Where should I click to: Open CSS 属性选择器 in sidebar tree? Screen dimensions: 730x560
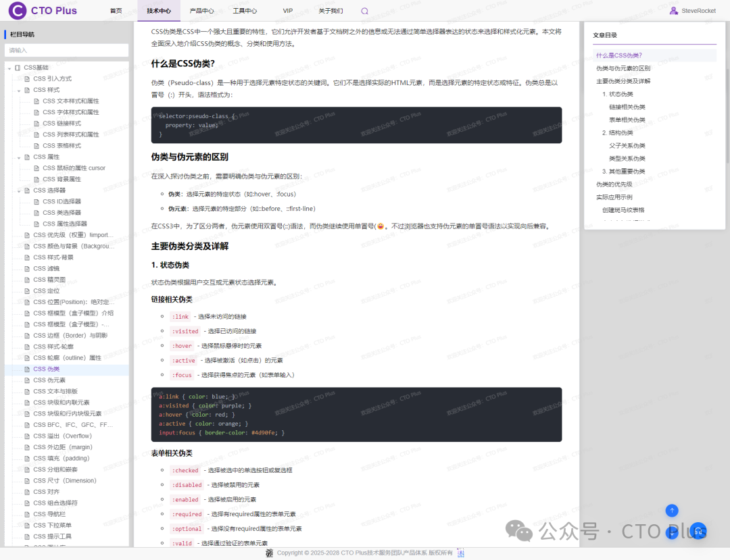click(x=65, y=224)
